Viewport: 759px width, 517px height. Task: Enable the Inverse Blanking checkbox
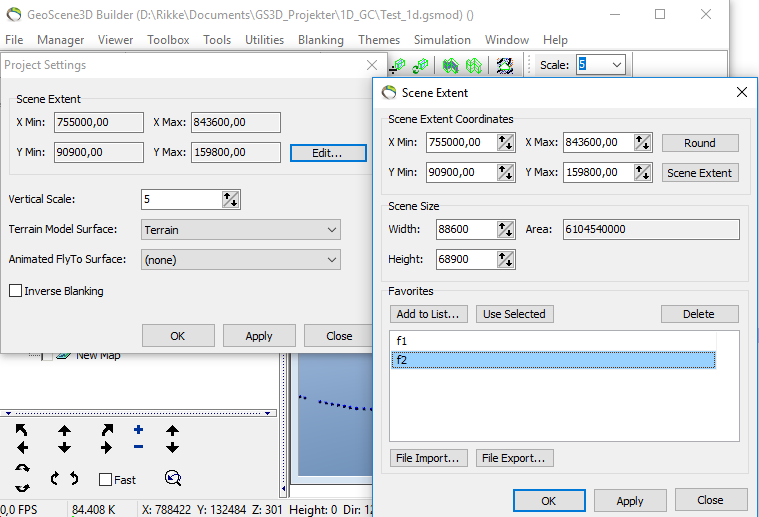click(x=15, y=290)
